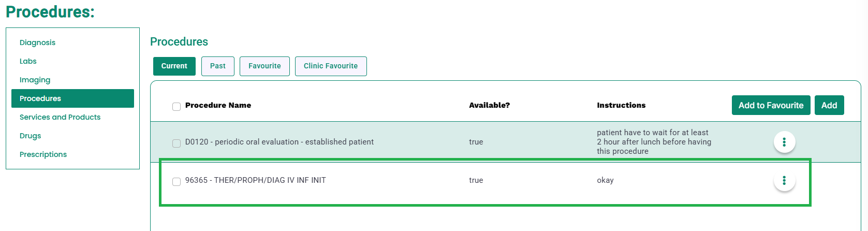Image resolution: width=868 pixels, height=231 pixels.
Task: Click the Add to Favourite button
Action: (x=771, y=105)
